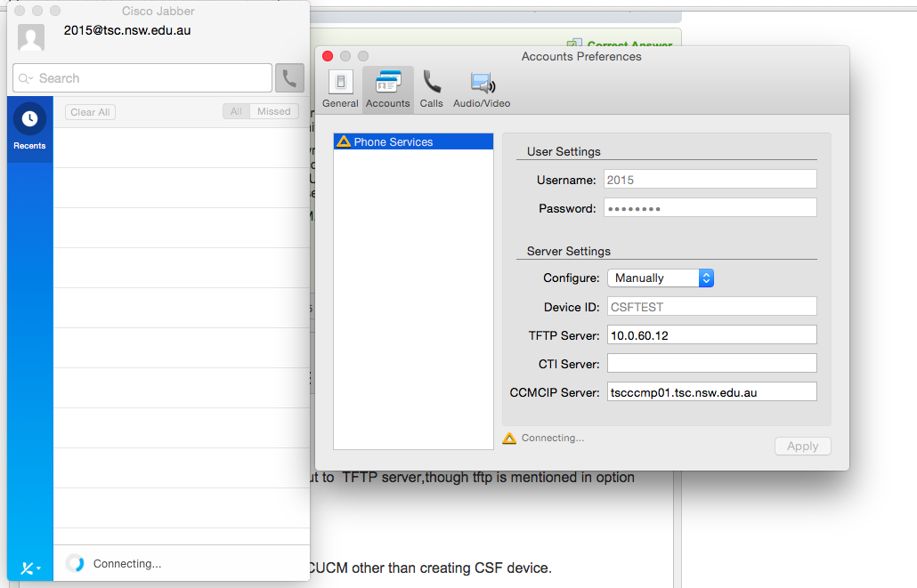917x588 pixels.
Task: Select Phone Services in the accounts list
Action: tap(413, 141)
